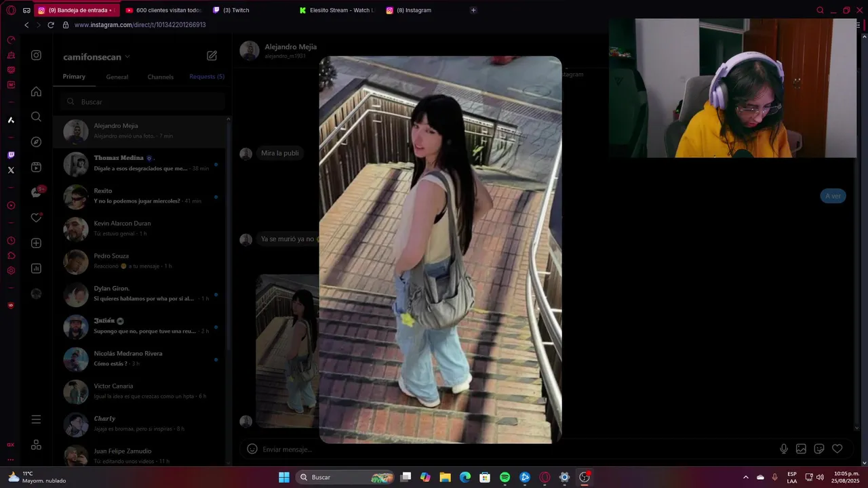Open Requests (5) tab
This screenshot has height=488, width=868.
point(207,77)
